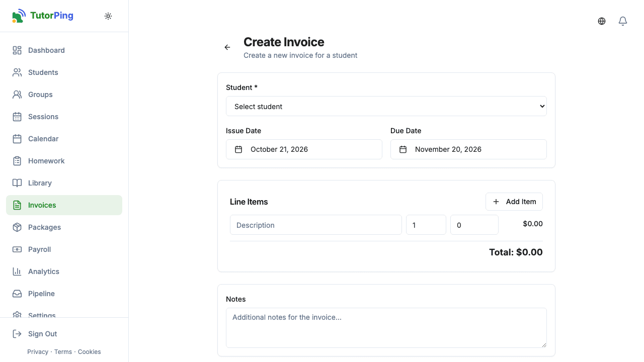Viewport: 644px width, 362px height.
Task: Click the Library book icon
Action: (x=17, y=183)
